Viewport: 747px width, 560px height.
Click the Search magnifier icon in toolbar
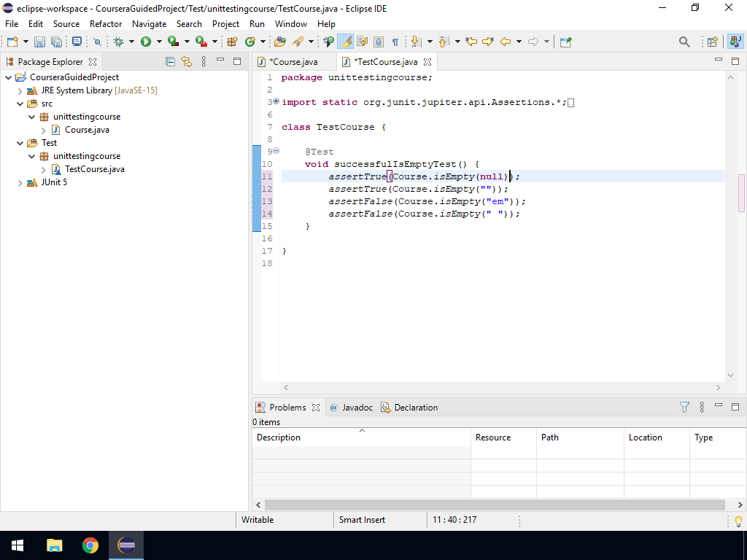(x=684, y=42)
